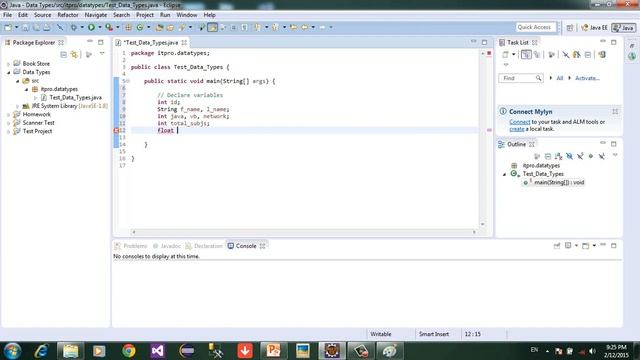Click the Quick Access search field
640x360 pixels.
pyautogui.click(x=536, y=27)
